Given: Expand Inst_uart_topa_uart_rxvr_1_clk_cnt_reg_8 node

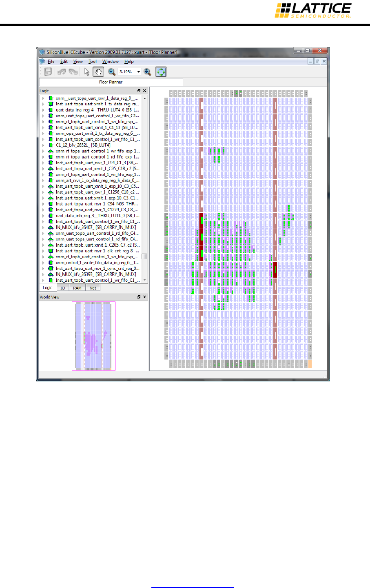Looking at the screenshot, I should pyautogui.click(x=43, y=251).
